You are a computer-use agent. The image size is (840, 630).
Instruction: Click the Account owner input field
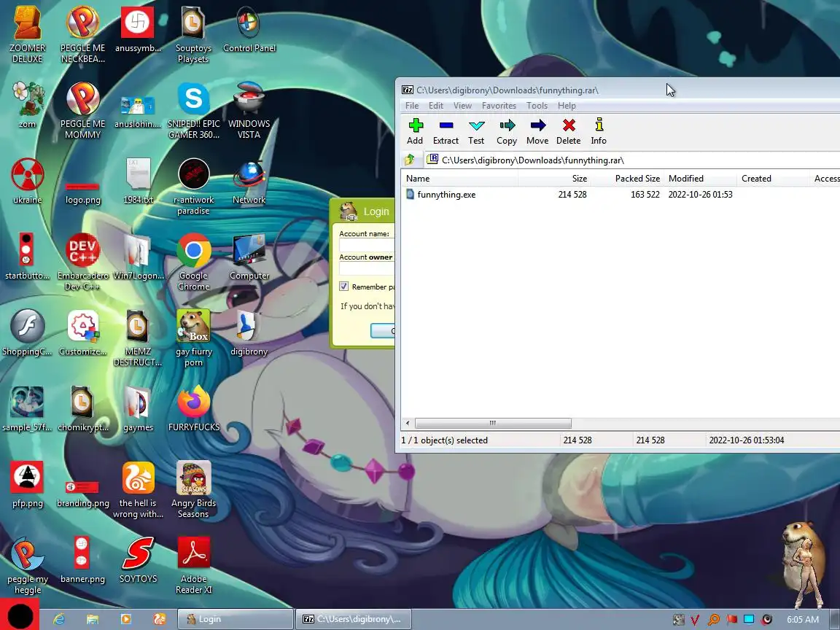click(367, 269)
